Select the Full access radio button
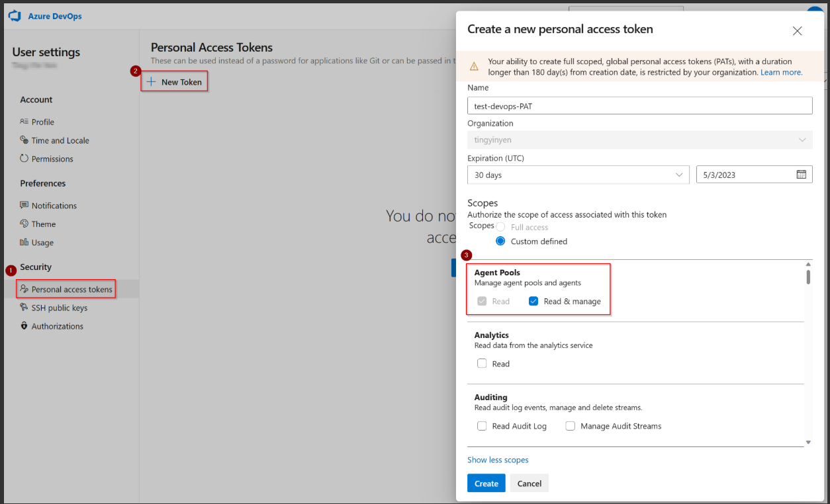Screen dimensions: 830x504 pyautogui.click(x=500, y=227)
